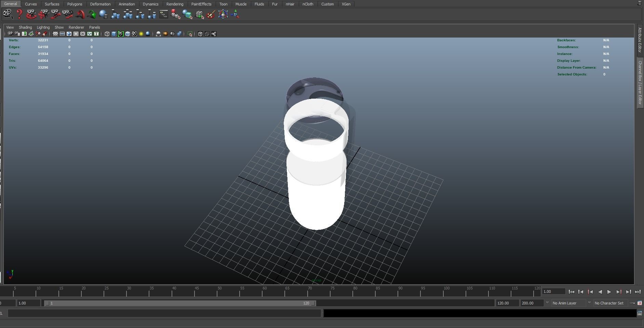Image resolution: width=644 pixels, height=328 pixels.
Task: Open the Channel Box / Layer Editor tab
Action: tap(640, 83)
